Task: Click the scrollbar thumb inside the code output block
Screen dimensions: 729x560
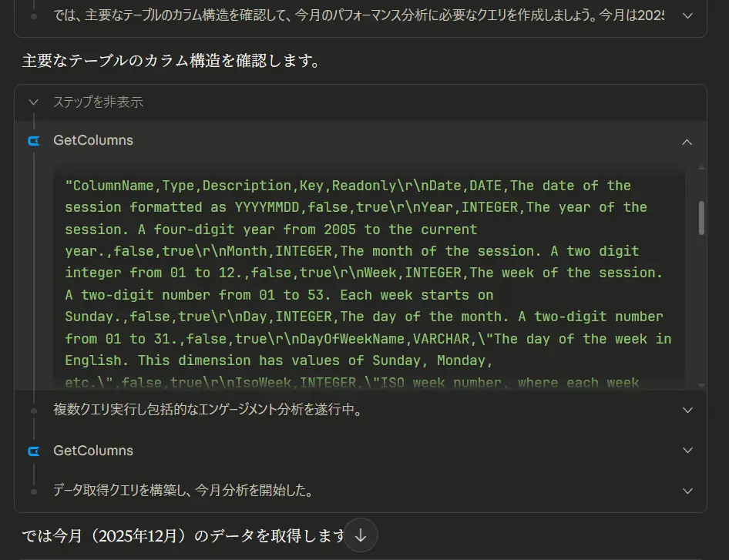Action: 701,218
